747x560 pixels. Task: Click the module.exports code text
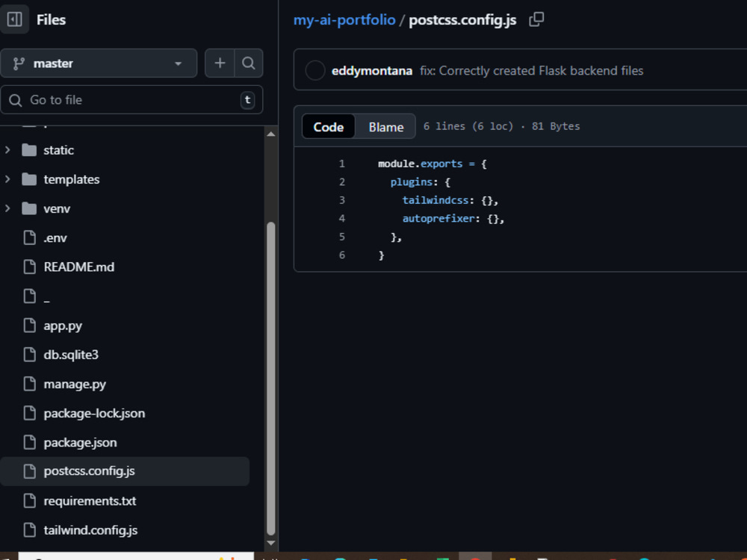(420, 164)
